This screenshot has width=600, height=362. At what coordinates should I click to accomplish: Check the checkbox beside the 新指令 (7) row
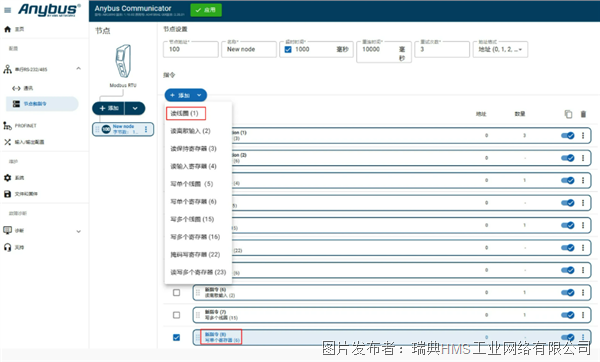tap(176, 315)
